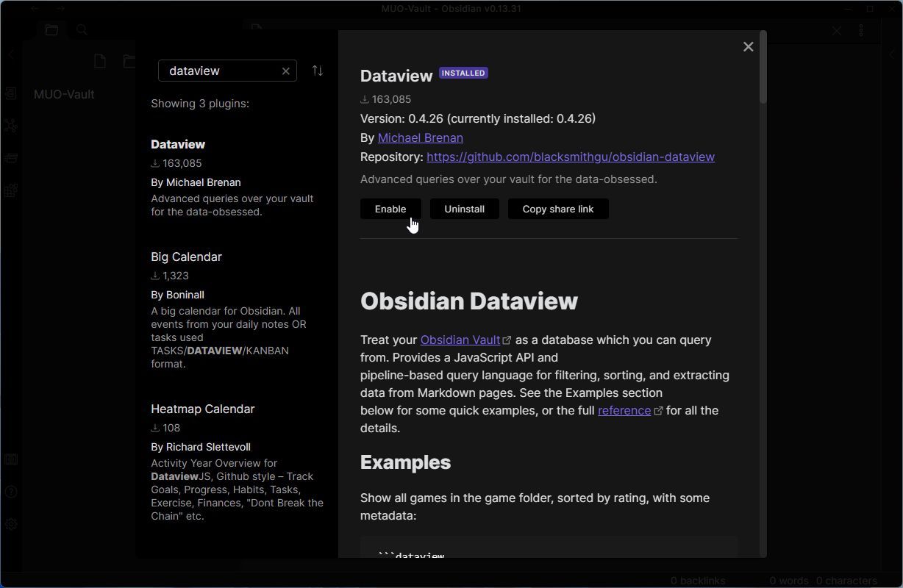Close the background editor pane

point(836,30)
